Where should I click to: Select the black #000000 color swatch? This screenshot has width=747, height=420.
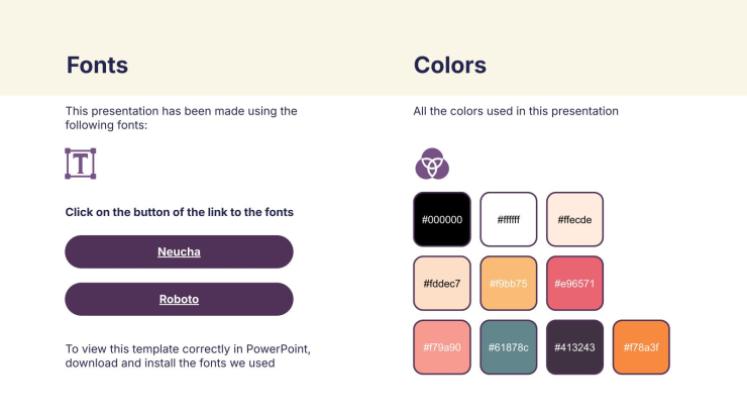tap(442, 219)
